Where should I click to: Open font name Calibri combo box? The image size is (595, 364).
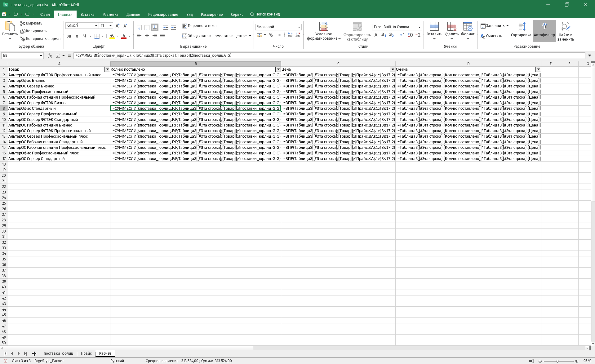(82, 25)
